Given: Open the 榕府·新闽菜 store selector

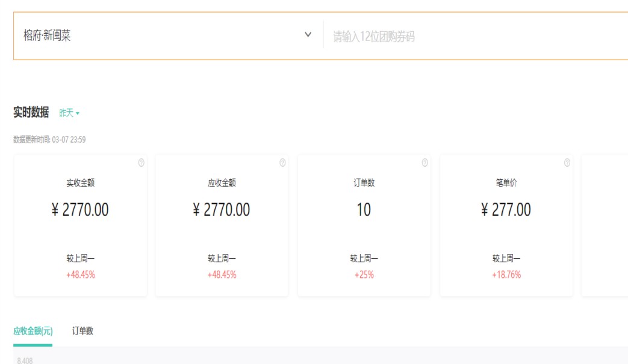Looking at the screenshot, I should [163, 36].
